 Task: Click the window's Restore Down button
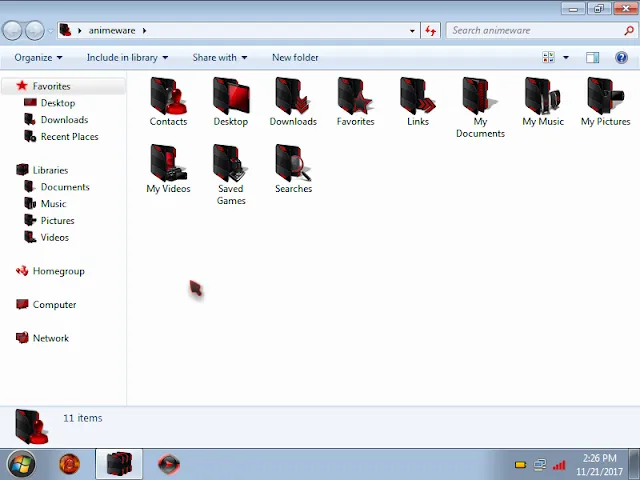coord(599,9)
